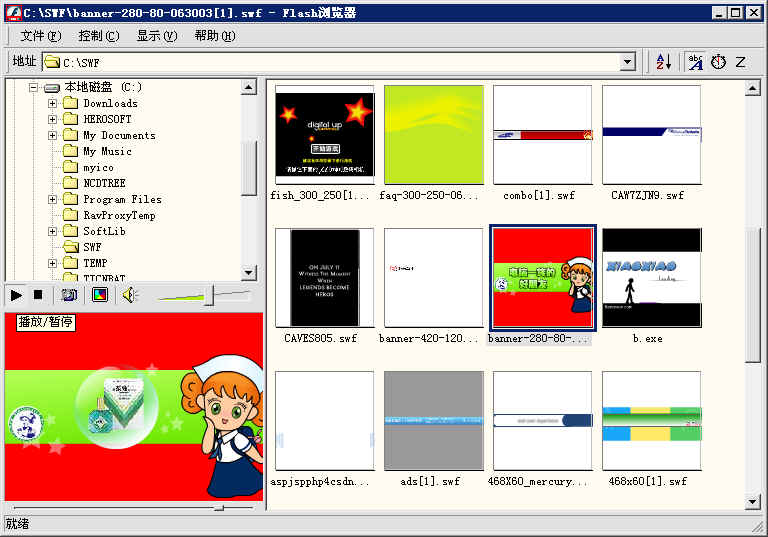Expand the HEROSOFT folder node

(x=52, y=119)
